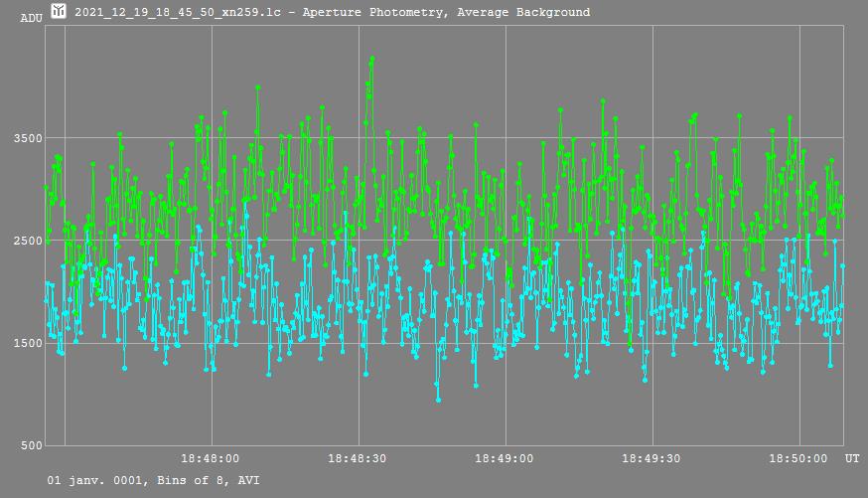
Task: Select the 18:49:30 time marker
Action: point(651,459)
